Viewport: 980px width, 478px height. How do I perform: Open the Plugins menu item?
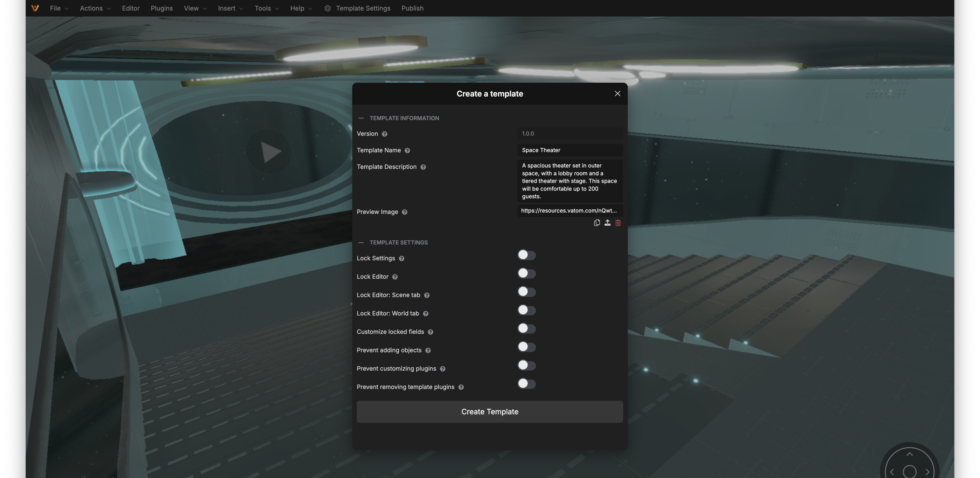[162, 8]
